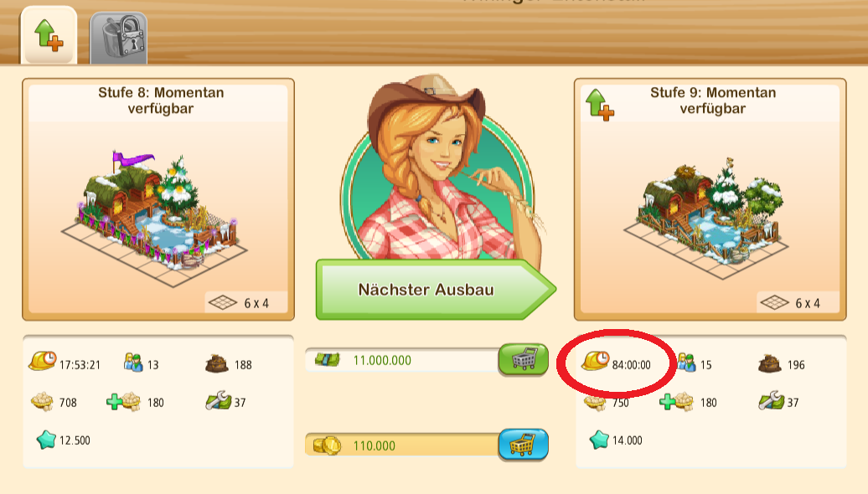Buy with cash using green cart button
This screenshot has width=868, height=494.
[523, 359]
